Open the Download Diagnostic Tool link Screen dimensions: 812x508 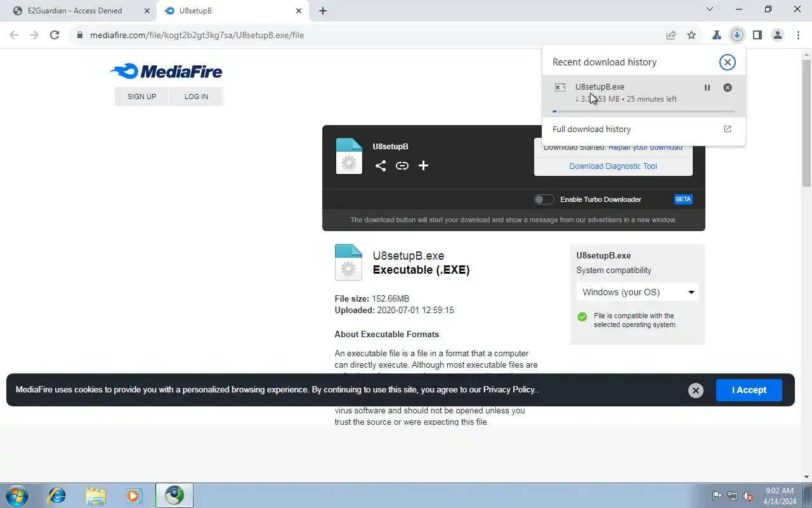coord(613,166)
